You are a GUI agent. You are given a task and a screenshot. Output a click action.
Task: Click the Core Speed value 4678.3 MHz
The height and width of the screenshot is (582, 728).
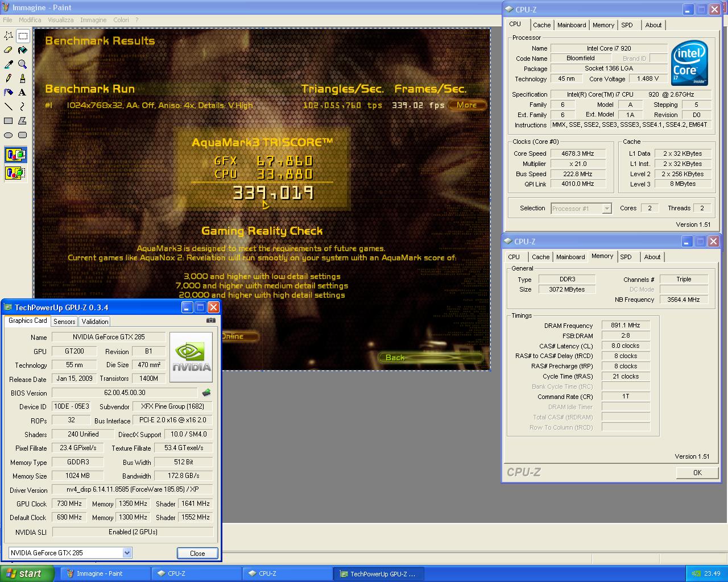click(578, 153)
